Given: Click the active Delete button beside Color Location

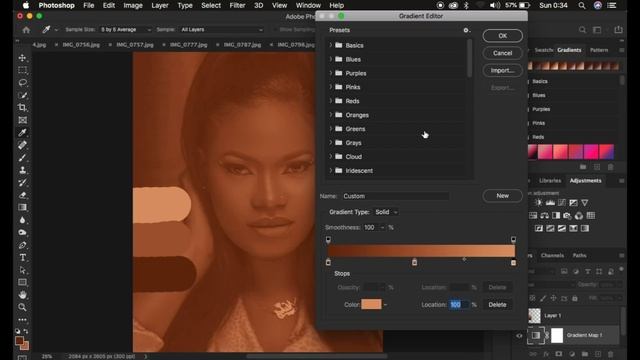Looking at the screenshot, I should (497, 305).
